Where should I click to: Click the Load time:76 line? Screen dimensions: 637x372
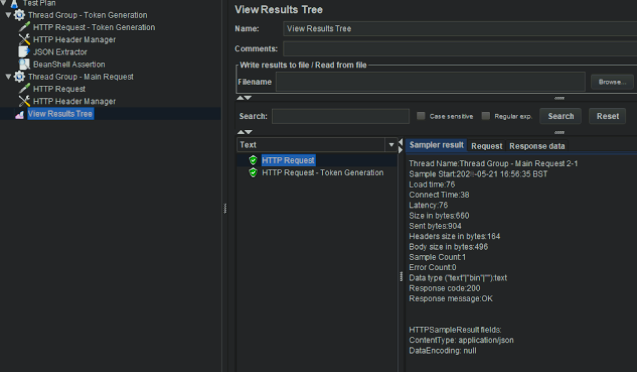click(x=432, y=184)
